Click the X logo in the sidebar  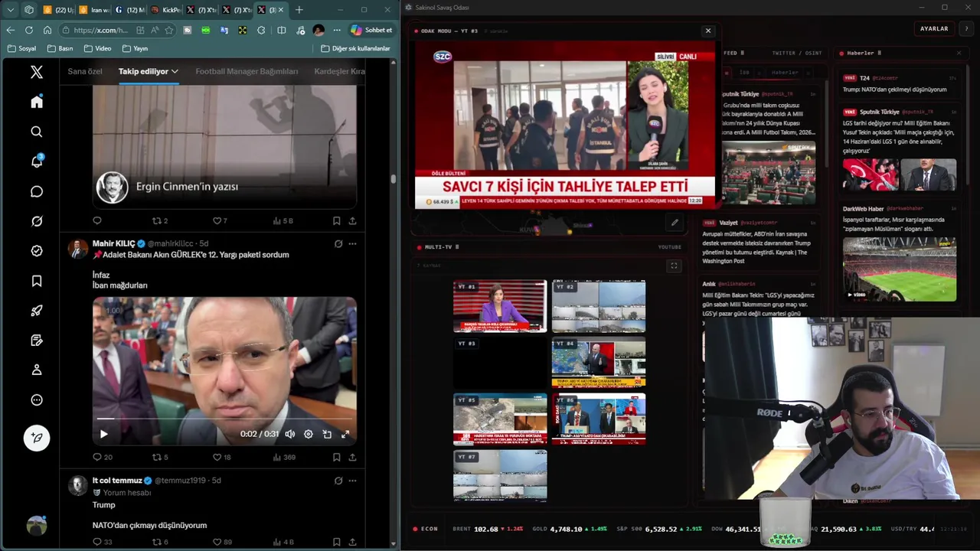point(37,72)
